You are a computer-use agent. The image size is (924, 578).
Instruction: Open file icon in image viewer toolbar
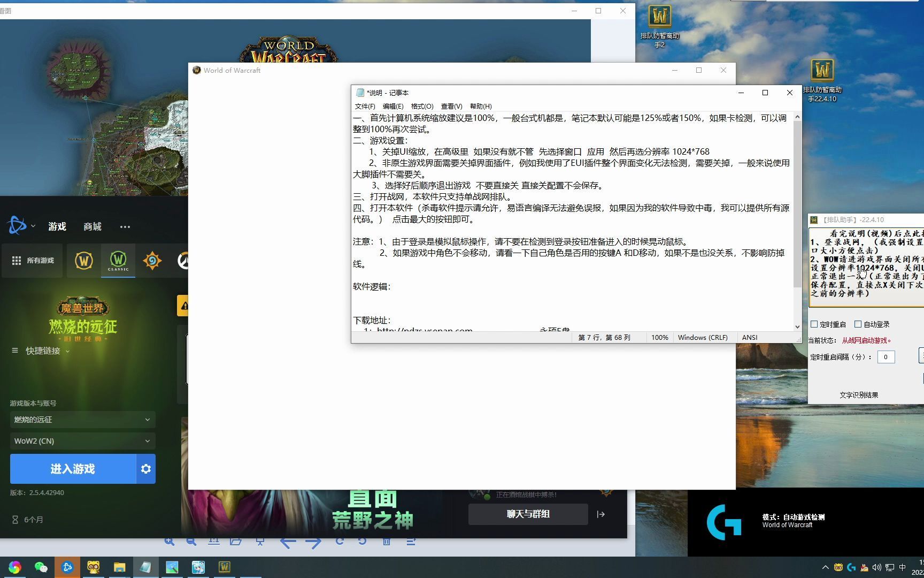236,542
